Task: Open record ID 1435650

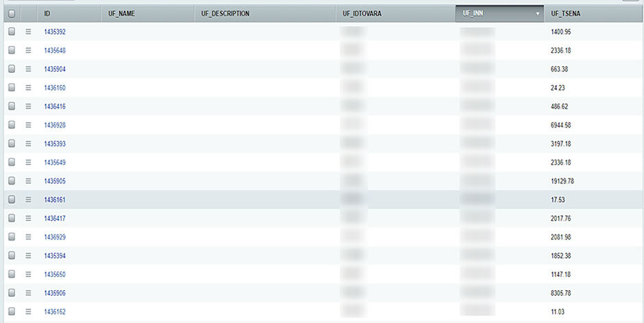Action: click(x=55, y=274)
